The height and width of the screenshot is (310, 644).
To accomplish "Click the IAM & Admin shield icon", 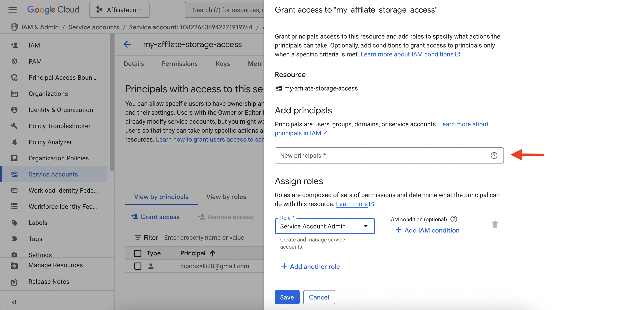I will pyautogui.click(x=14, y=27).
